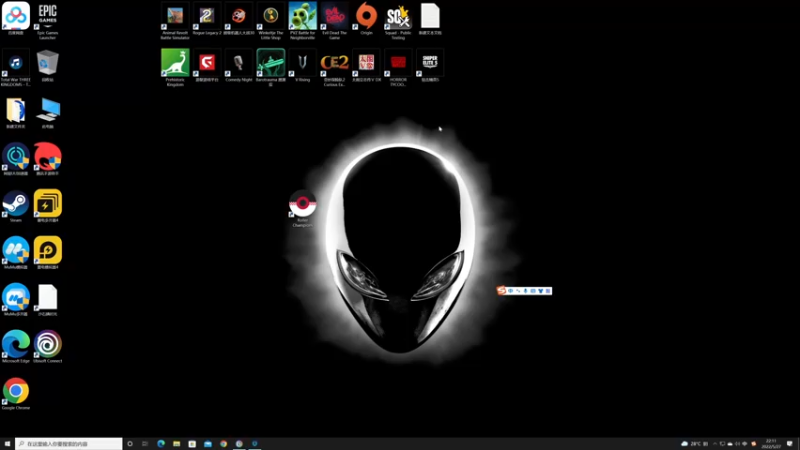Image resolution: width=800 pixels, height=450 pixels.
Task: Open the Recycle Bin
Action: tap(47, 64)
